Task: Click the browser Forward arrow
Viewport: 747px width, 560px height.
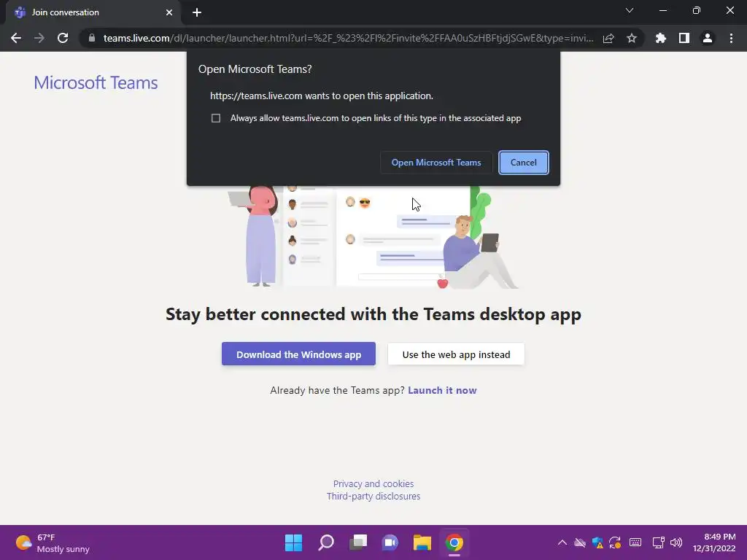Action: [x=39, y=38]
